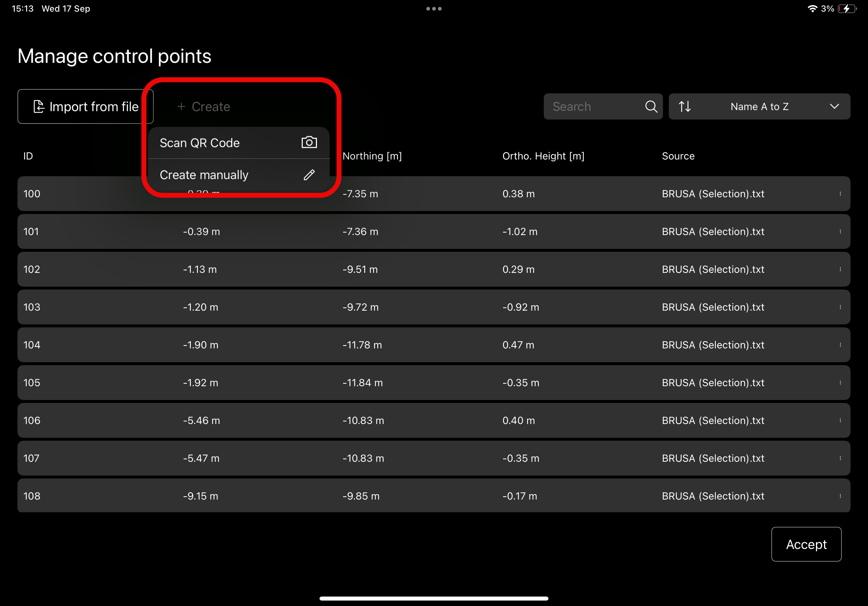
Task: Tap the pencil icon beside Create manually
Action: [x=309, y=174]
